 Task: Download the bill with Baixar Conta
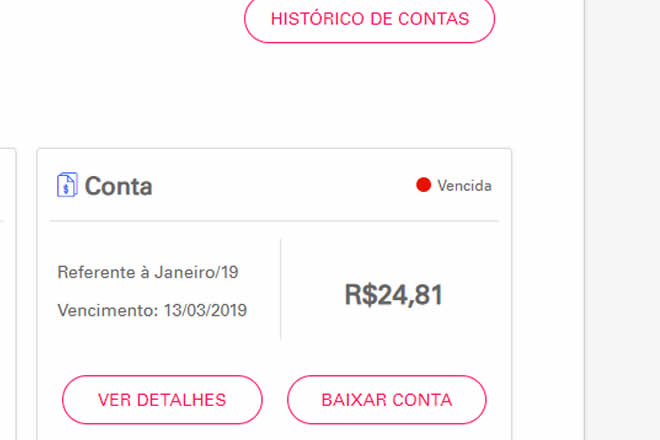386,400
